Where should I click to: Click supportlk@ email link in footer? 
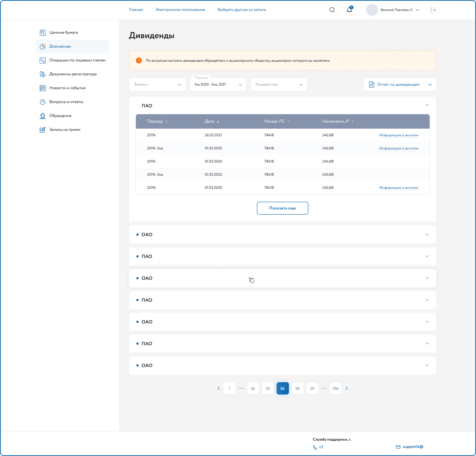(413, 447)
